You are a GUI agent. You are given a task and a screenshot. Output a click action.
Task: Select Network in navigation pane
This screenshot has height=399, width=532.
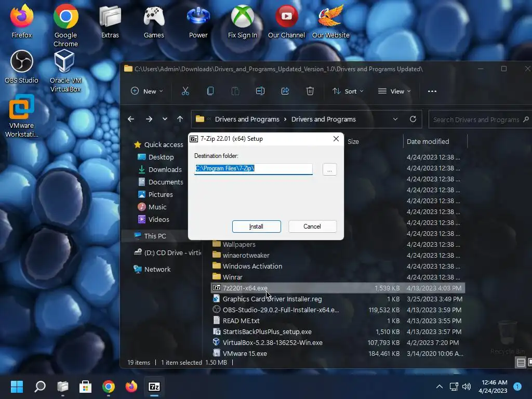coord(152,270)
